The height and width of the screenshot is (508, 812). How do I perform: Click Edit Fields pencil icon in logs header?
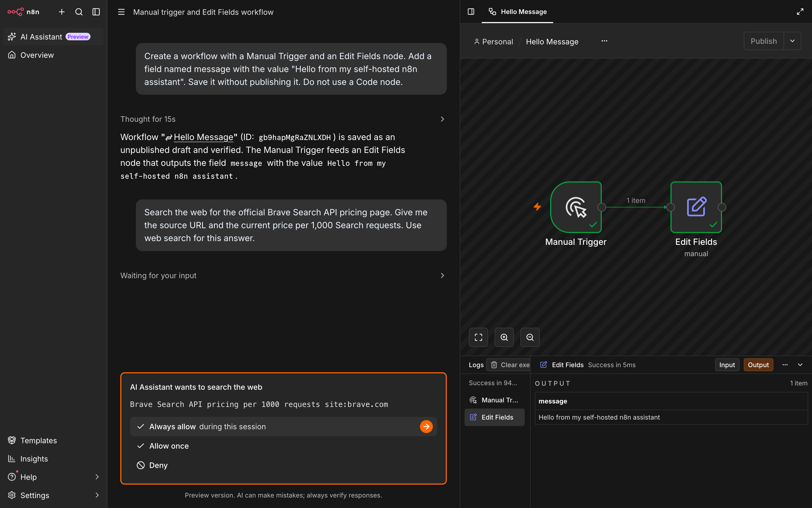(x=543, y=365)
